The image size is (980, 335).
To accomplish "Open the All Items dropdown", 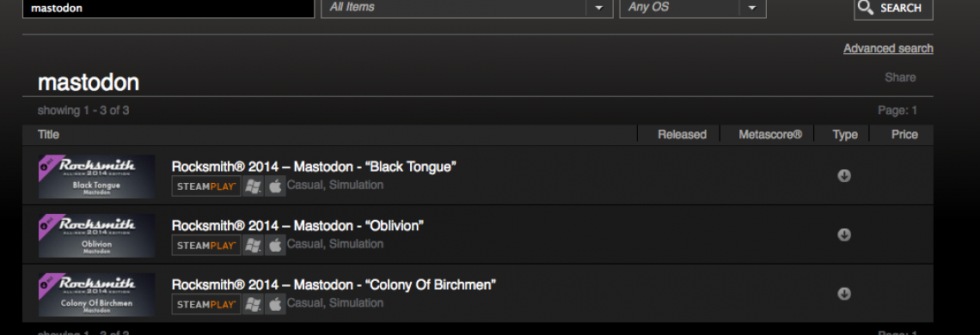I will pyautogui.click(x=467, y=8).
